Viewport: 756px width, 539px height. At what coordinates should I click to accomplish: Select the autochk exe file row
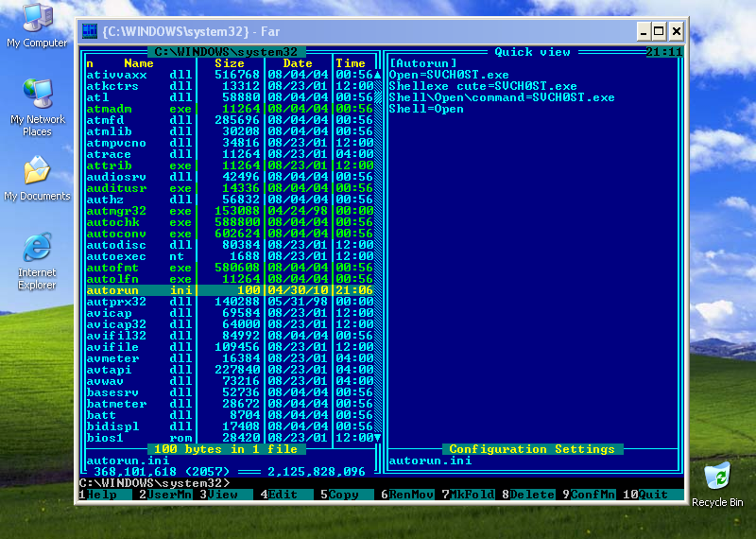(230, 222)
